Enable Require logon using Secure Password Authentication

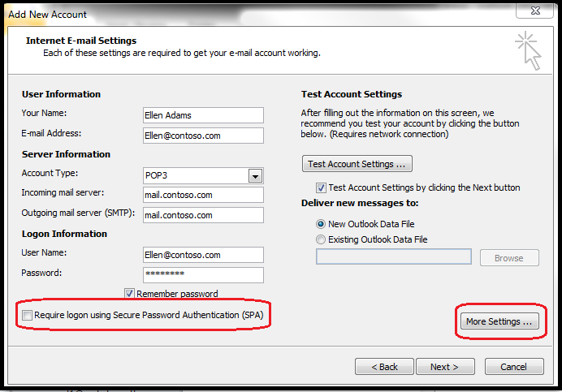(28, 314)
